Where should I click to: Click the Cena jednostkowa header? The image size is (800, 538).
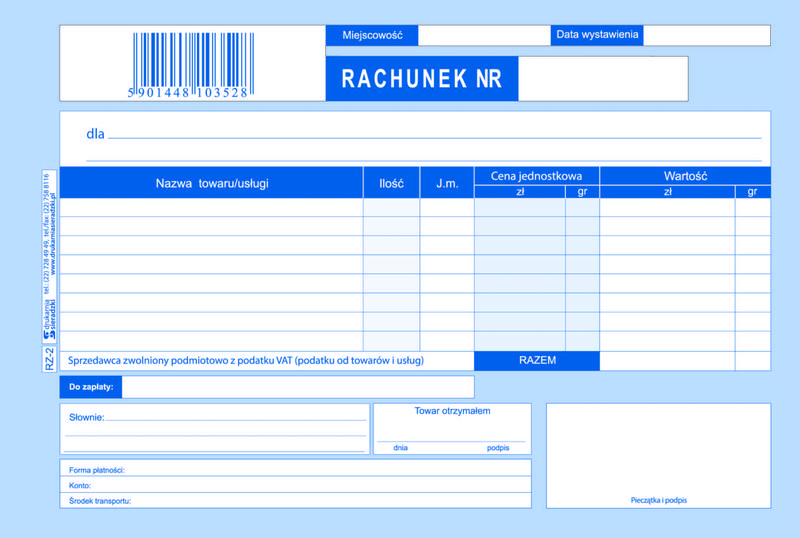536,176
